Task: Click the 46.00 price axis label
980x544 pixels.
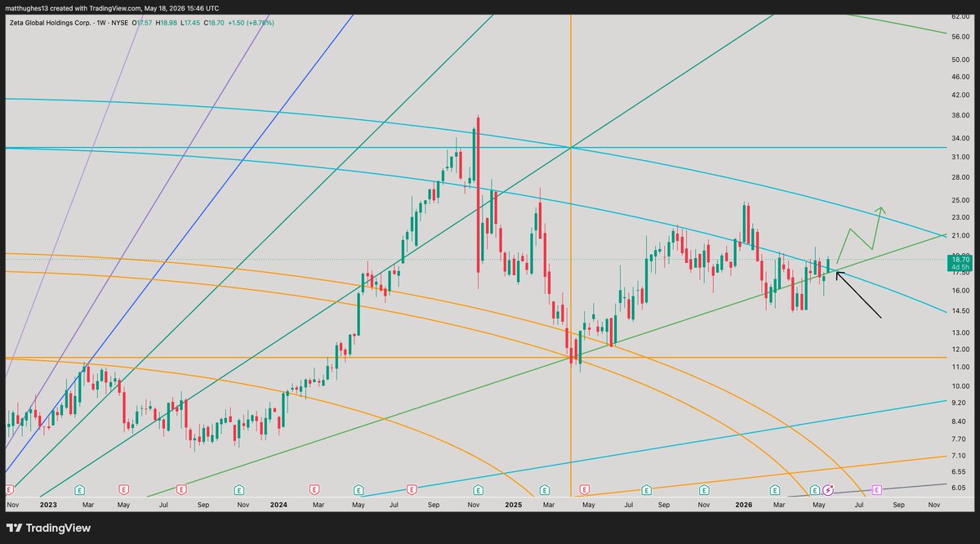Action: click(959, 77)
